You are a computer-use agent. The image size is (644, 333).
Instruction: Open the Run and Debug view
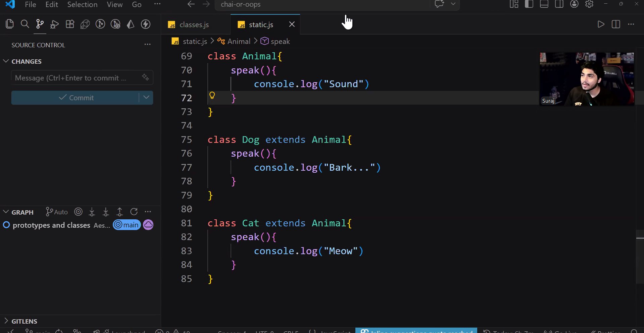pyautogui.click(x=54, y=24)
